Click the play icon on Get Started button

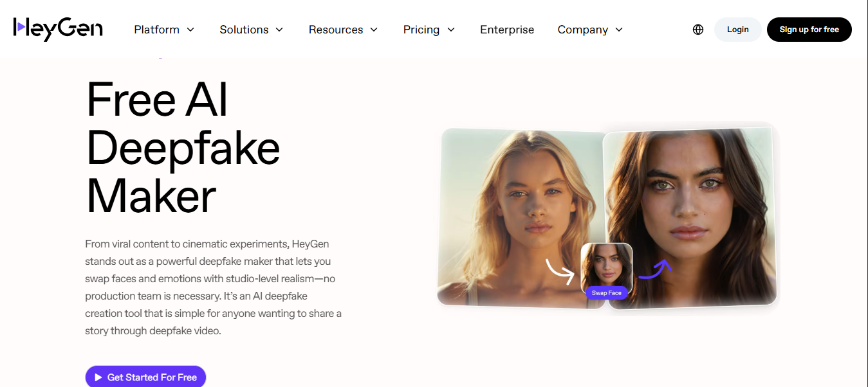tap(97, 377)
